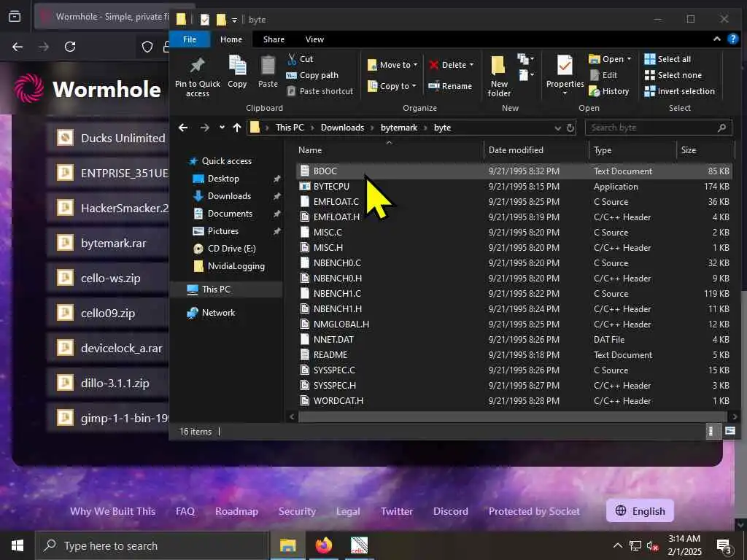Switch to the Share ribbon tab
Screen dimensions: 747x560
coord(274,39)
